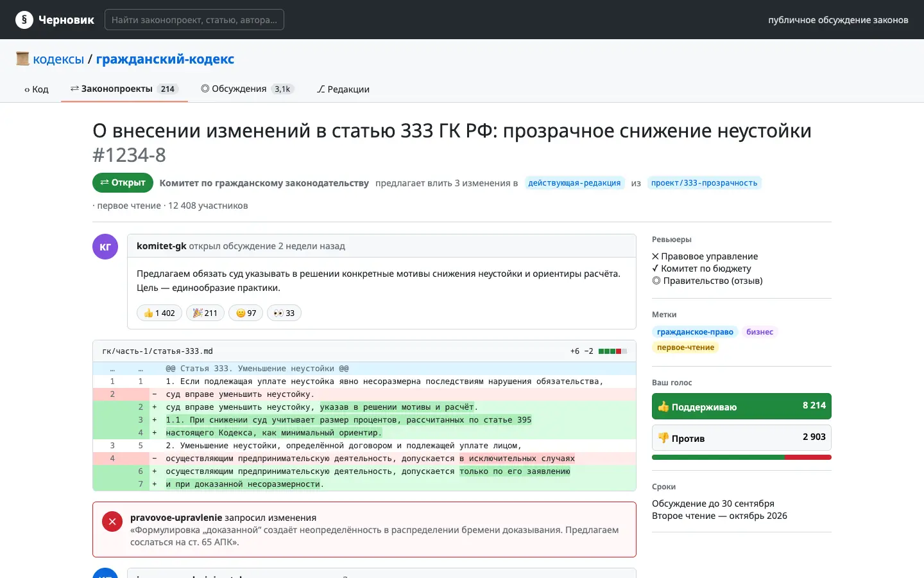Screen dimensions: 924x578
Task: Select reviewer Правительство (отзыв)
Action: click(707, 281)
